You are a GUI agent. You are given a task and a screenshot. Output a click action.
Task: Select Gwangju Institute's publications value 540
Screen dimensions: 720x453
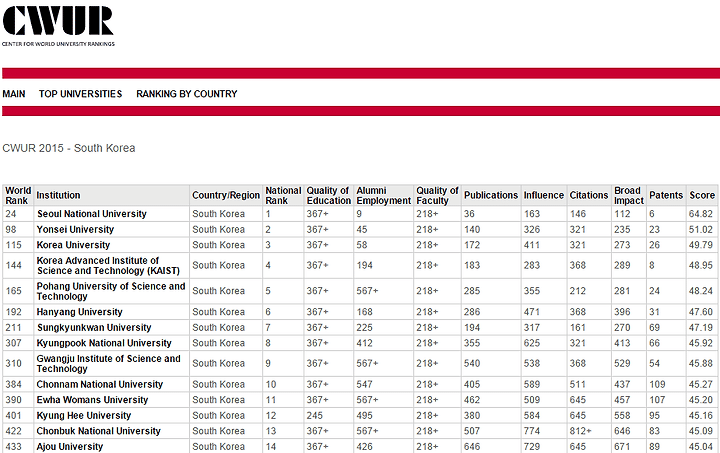pyautogui.click(x=472, y=364)
